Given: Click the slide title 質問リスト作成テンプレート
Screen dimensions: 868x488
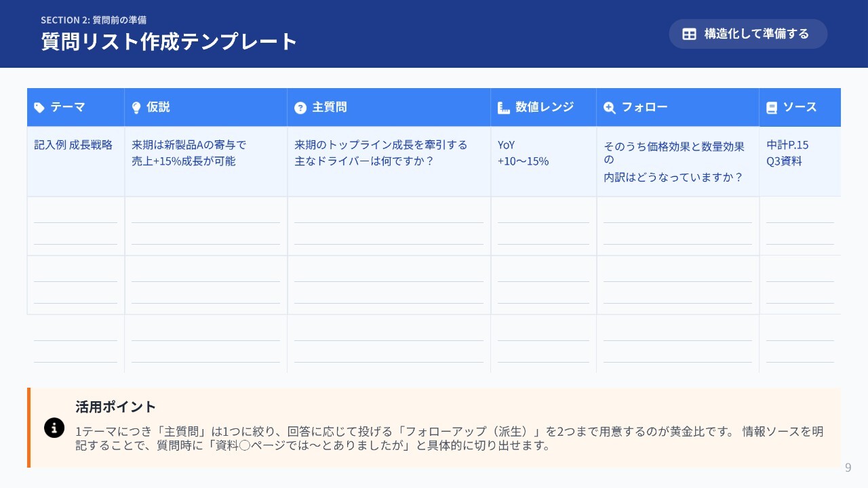Looking at the screenshot, I should click(170, 41).
